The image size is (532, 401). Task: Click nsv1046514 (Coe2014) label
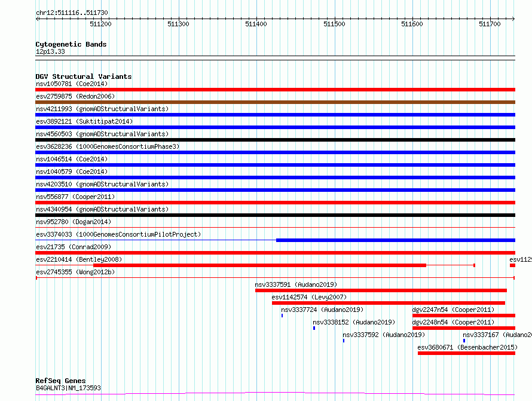point(72,159)
